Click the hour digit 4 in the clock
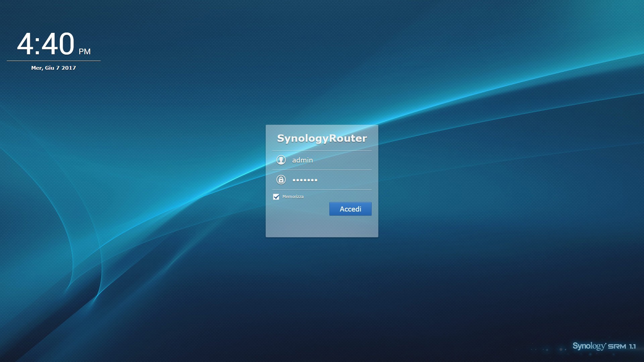Image resolution: width=644 pixels, height=362 pixels. [x=25, y=44]
